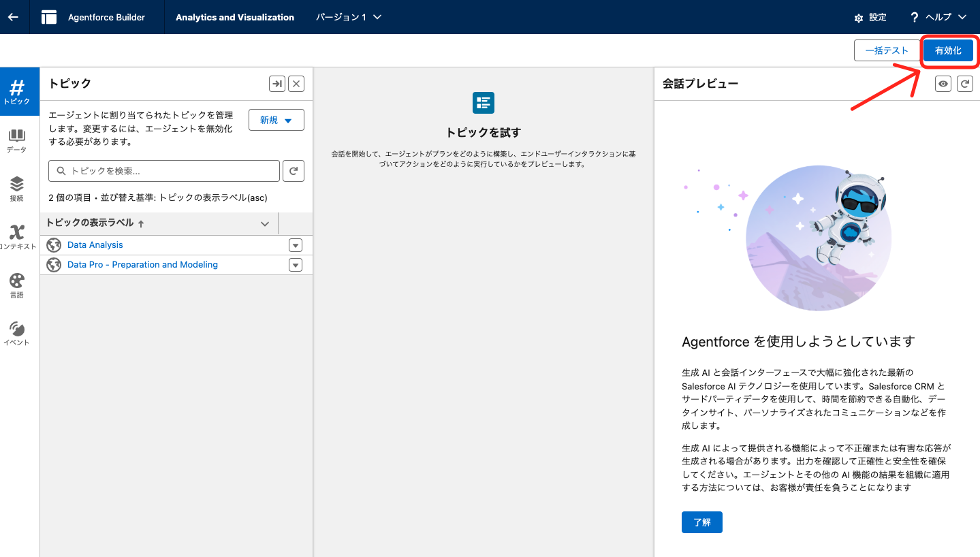Click the 一括テスト button
Image resolution: width=980 pixels, height=557 pixels.
pyautogui.click(x=887, y=51)
